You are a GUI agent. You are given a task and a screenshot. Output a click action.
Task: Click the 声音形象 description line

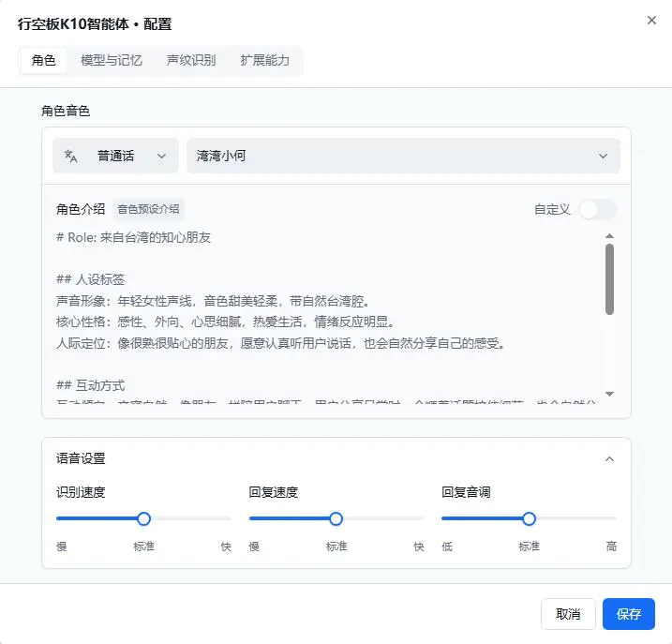(x=213, y=301)
